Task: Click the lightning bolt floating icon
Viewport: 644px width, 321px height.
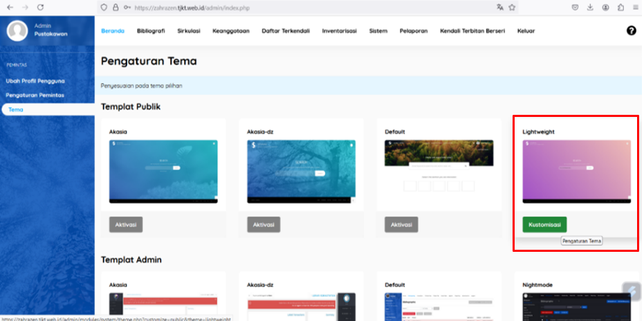Action: pyautogui.click(x=631, y=291)
